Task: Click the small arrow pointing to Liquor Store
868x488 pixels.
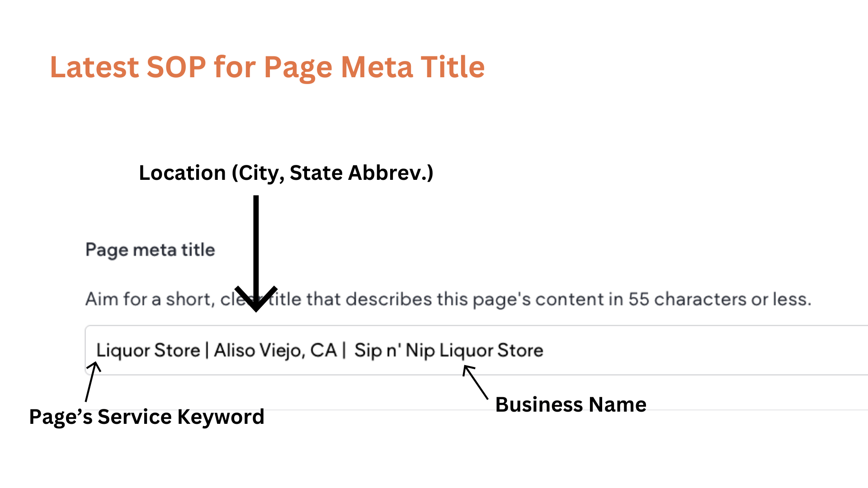Action: pos(92,381)
